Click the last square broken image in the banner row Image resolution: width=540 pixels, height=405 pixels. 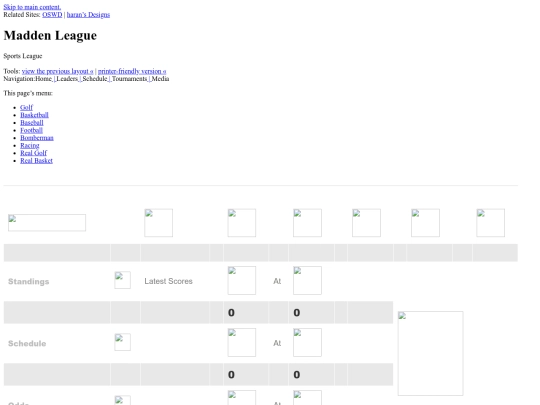coord(491,223)
